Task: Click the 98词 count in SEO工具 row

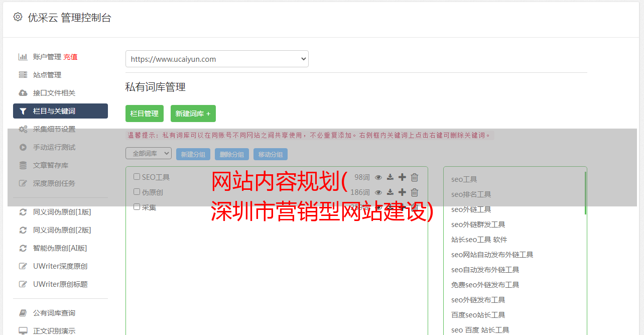Action: pyautogui.click(x=362, y=177)
